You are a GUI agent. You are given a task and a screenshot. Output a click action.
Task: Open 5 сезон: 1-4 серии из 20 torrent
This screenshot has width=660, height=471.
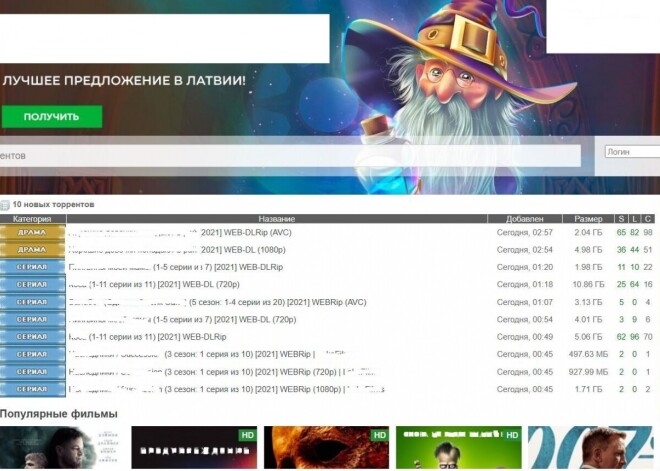pos(218,302)
